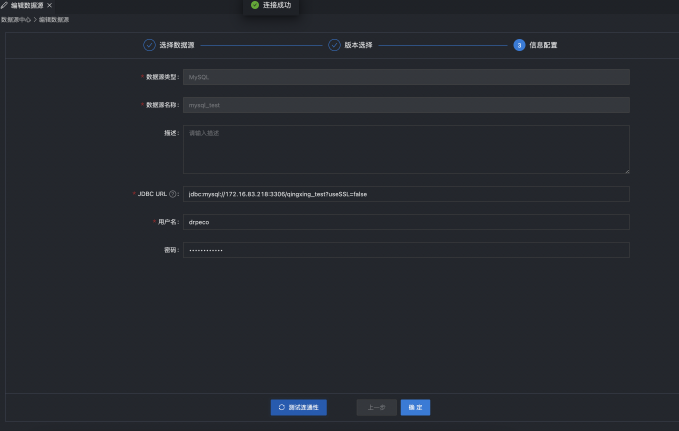This screenshot has height=431, width=679.
Task: Focus the 用户名 drpeco input field
Action: tap(406, 222)
